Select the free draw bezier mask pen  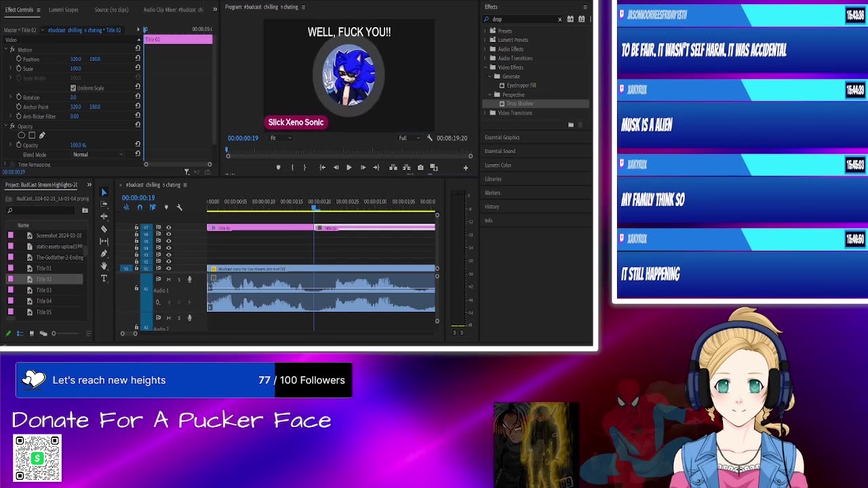(42, 136)
